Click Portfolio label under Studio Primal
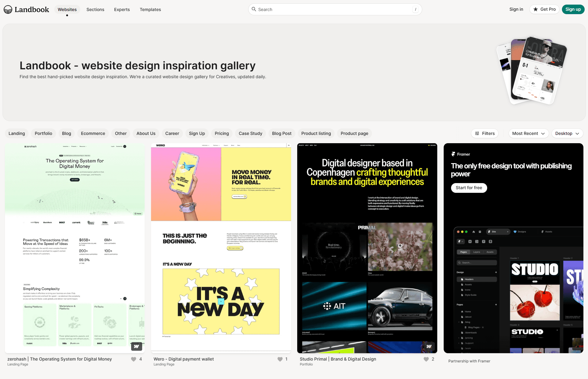The height and width of the screenshot is (379, 588). click(x=306, y=364)
